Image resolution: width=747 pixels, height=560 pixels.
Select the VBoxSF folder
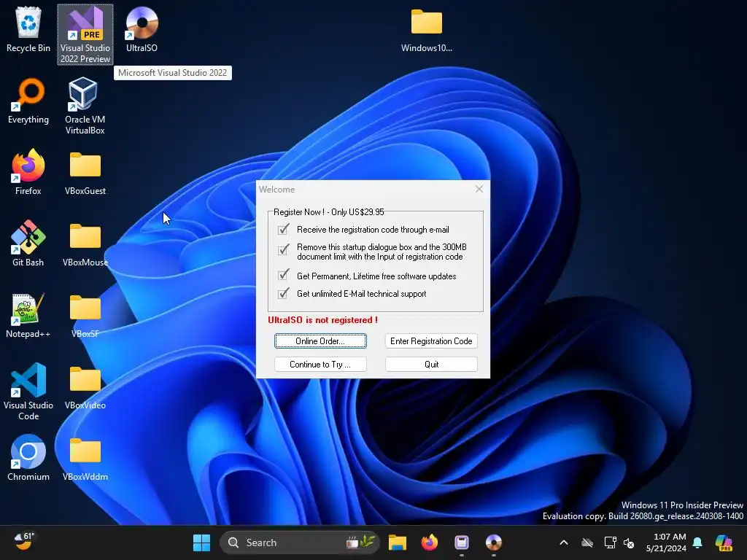(x=85, y=315)
